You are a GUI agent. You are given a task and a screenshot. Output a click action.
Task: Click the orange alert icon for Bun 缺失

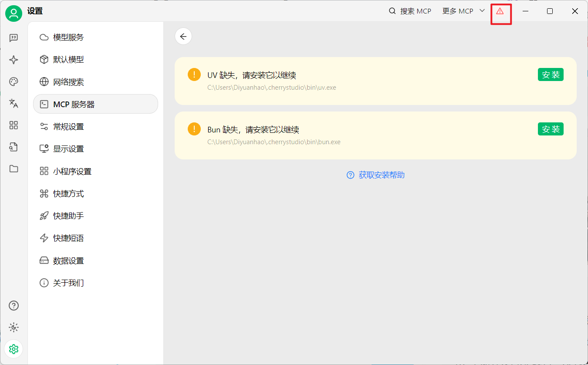[x=194, y=129]
